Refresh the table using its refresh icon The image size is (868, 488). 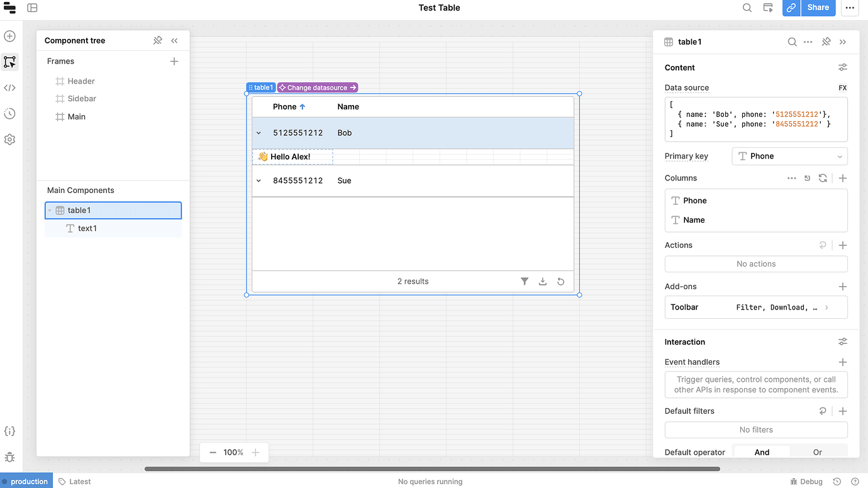(560, 281)
